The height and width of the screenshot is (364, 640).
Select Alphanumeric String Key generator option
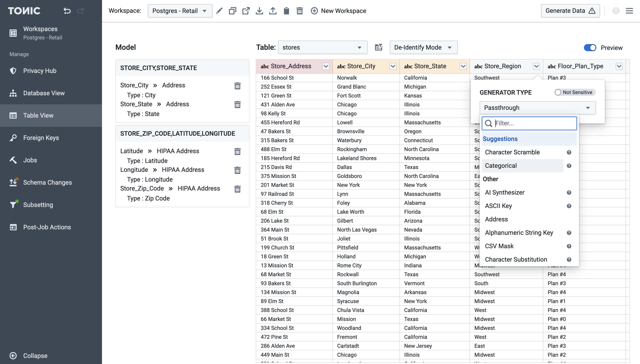coord(523,233)
